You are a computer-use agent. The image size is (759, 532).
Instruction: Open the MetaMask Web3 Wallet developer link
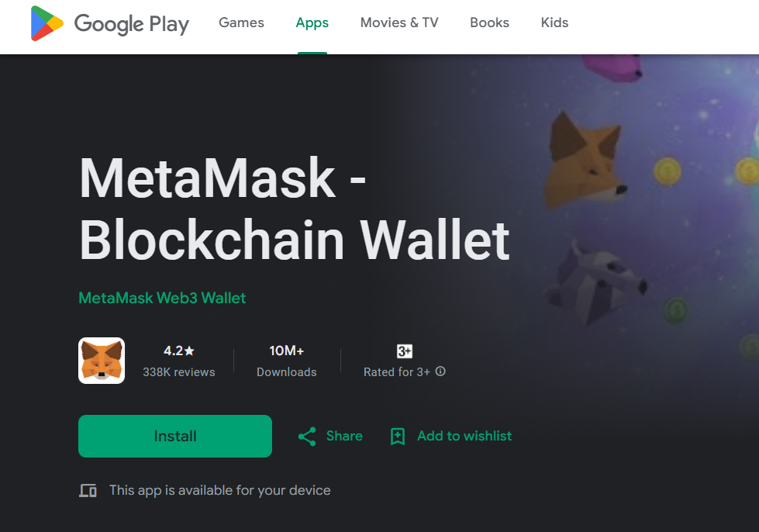tap(162, 298)
